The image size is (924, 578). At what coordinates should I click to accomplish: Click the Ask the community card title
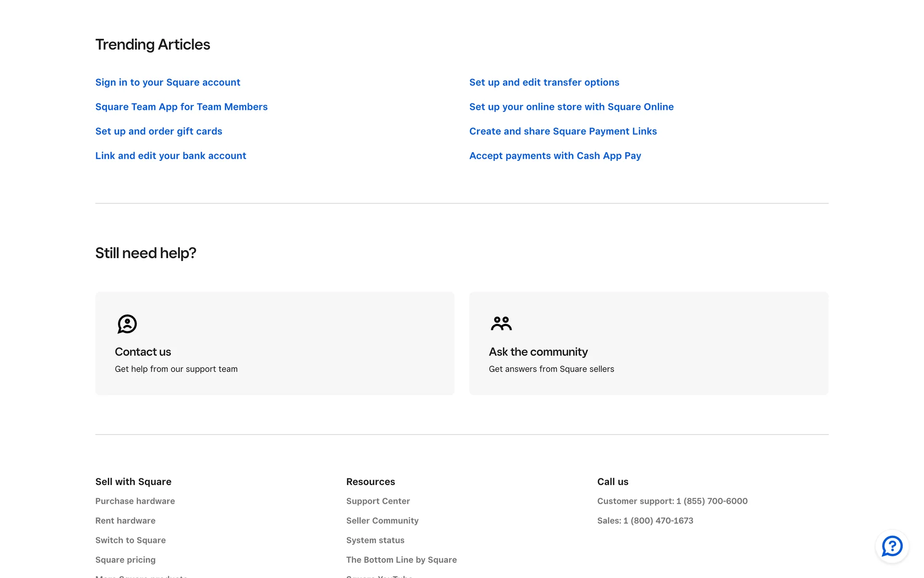[x=538, y=352]
